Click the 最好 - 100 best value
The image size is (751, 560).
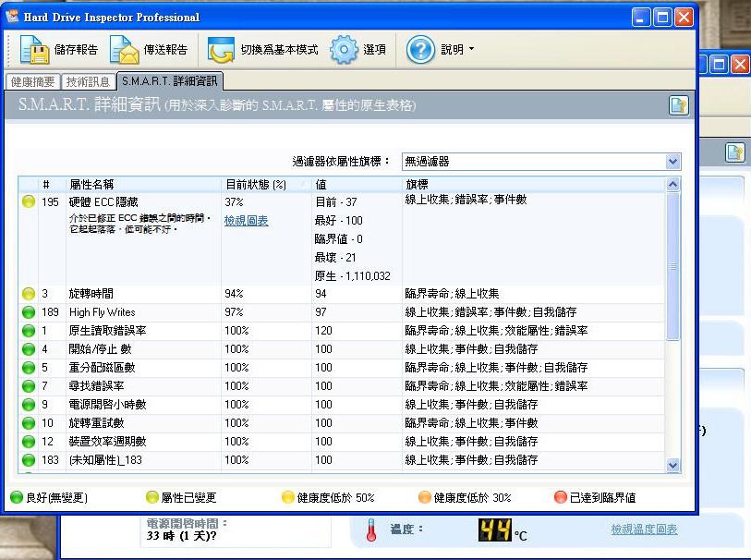point(339,221)
